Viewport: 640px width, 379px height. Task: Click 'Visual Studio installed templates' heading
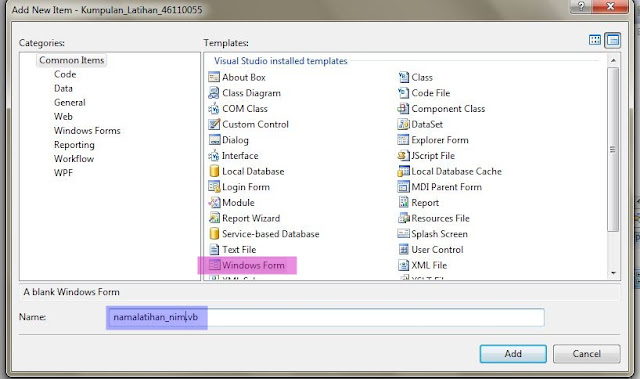point(281,61)
